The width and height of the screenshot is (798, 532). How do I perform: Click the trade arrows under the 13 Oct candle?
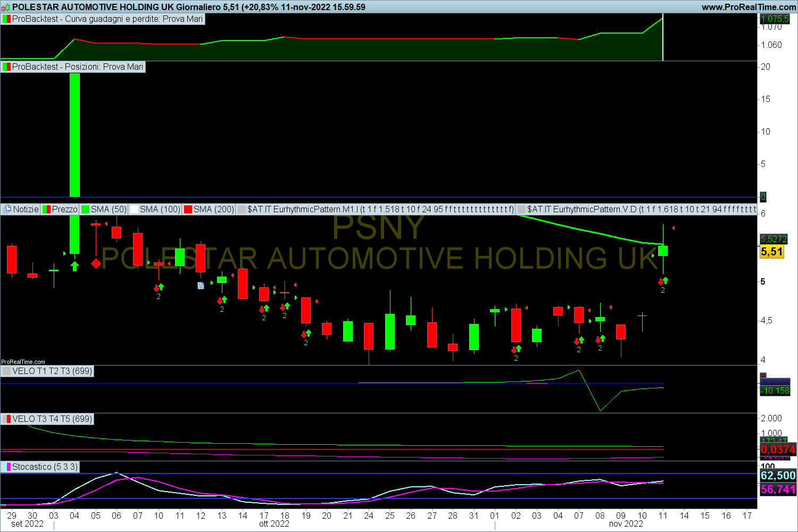[x=222, y=301]
